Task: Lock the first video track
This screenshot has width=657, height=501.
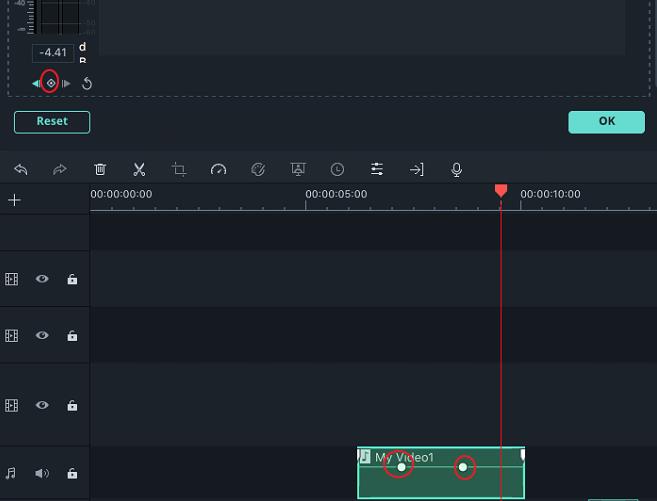Action: [72, 279]
